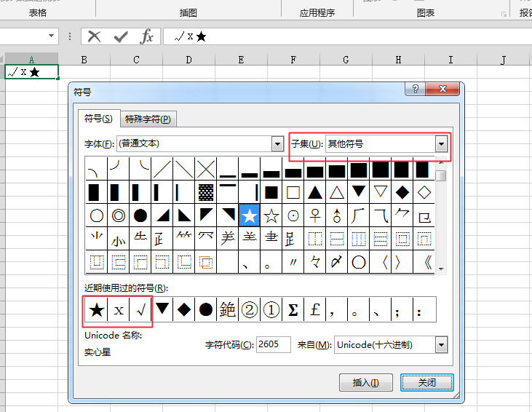This screenshot has width=532, height=412.
Task: Select the hollow square symbol
Action: click(293, 192)
